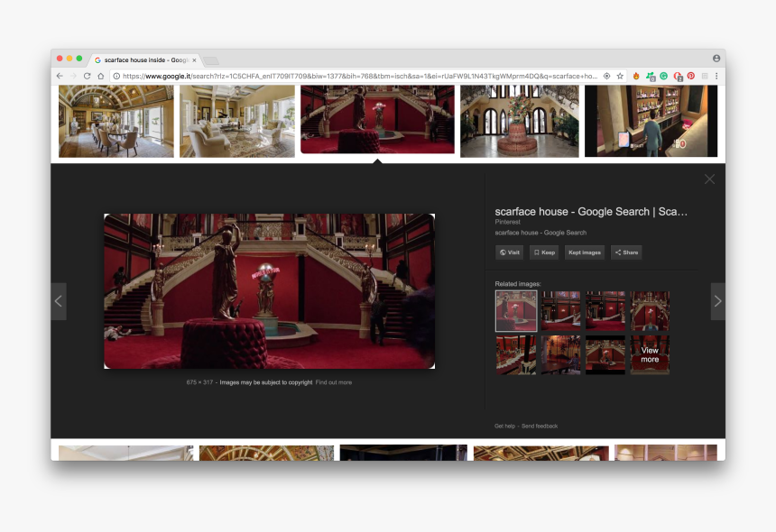
Task: Bookmark page with the star icon
Action: (620, 76)
